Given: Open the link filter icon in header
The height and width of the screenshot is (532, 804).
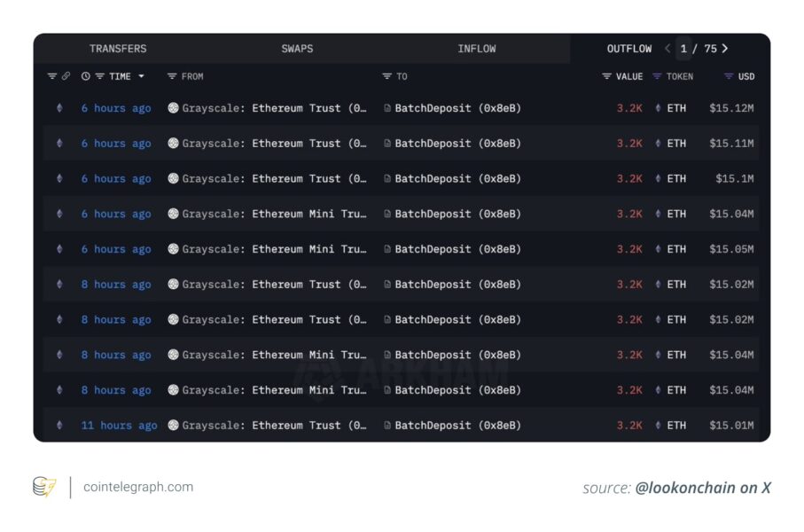Looking at the screenshot, I should [66, 76].
